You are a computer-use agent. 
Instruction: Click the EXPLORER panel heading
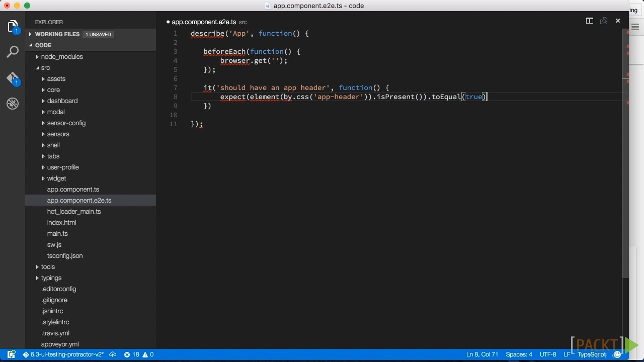[x=49, y=22]
